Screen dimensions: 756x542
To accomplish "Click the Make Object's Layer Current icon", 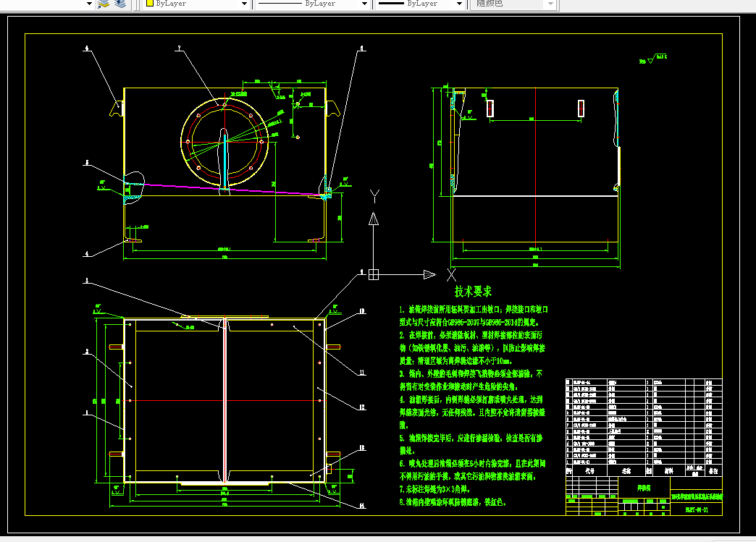I will tap(104, 4).
